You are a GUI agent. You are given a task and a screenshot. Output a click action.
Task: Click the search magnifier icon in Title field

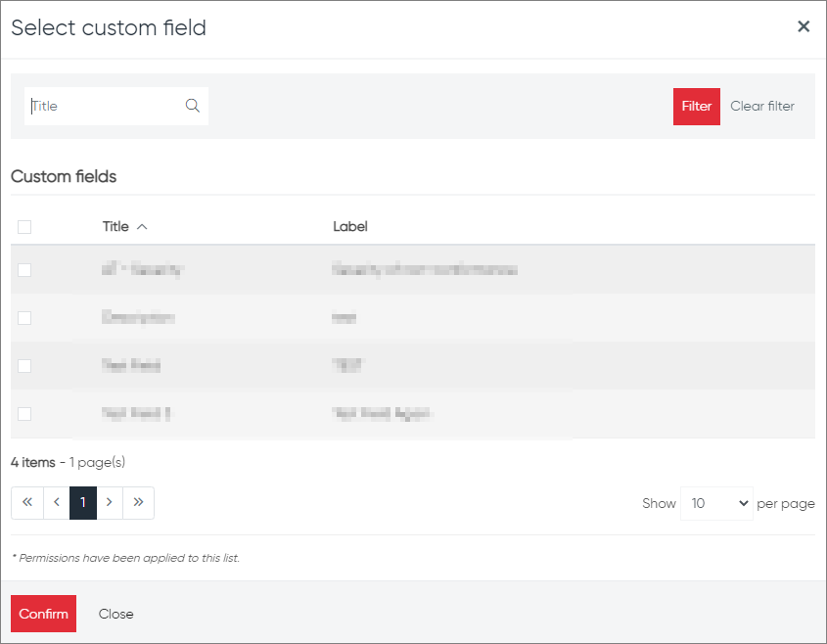point(193,106)
